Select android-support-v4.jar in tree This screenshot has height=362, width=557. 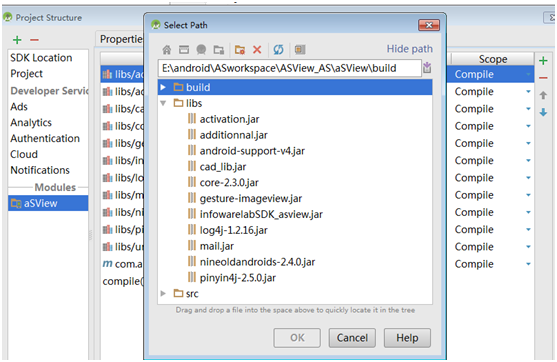point(252,151)
